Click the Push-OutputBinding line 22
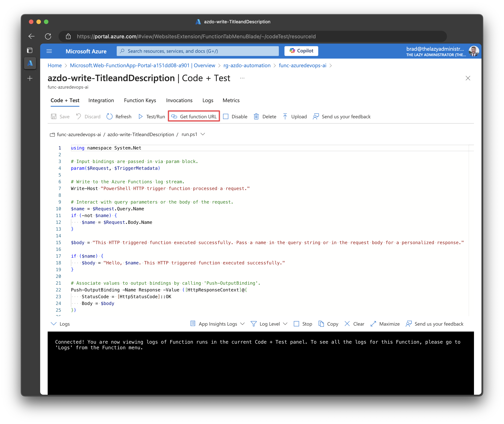504x424 pixels. click(x=159, y=290)
